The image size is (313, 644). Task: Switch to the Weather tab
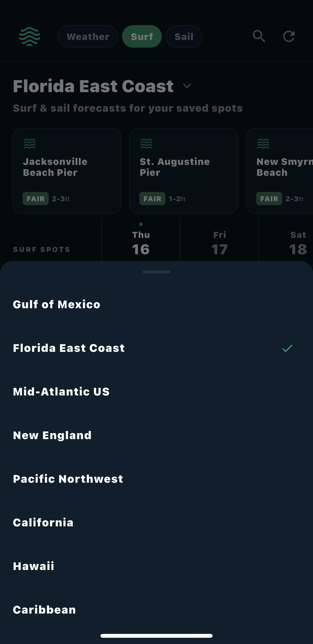88,37
